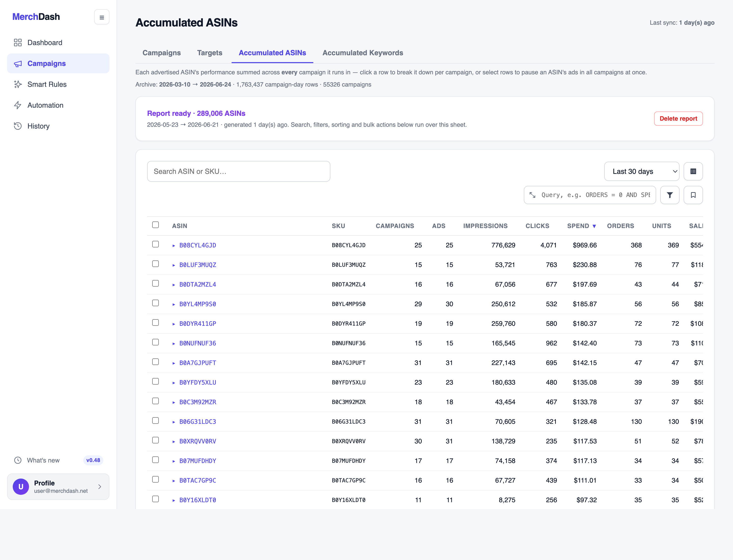Click the SPEND sort arrow indicator
Viewport: 733px width, 560px height.
click(594, 226)
